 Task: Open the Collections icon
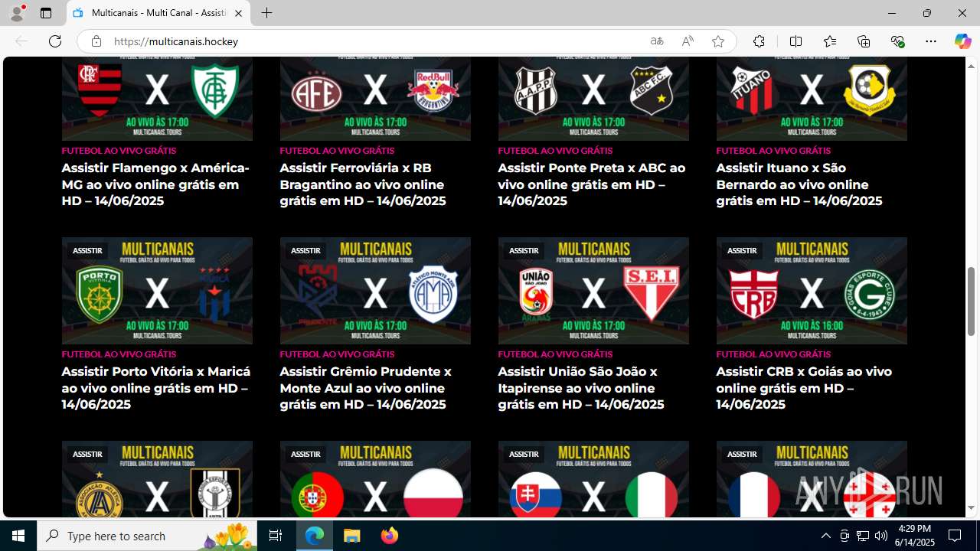point(864,41)
